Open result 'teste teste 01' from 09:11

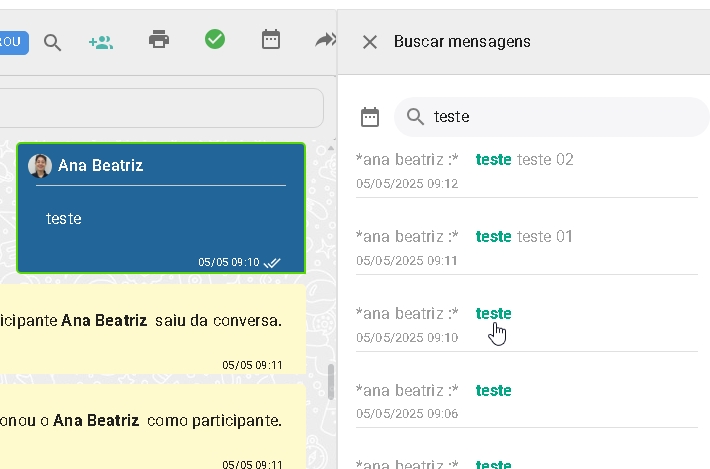(527, 248)
